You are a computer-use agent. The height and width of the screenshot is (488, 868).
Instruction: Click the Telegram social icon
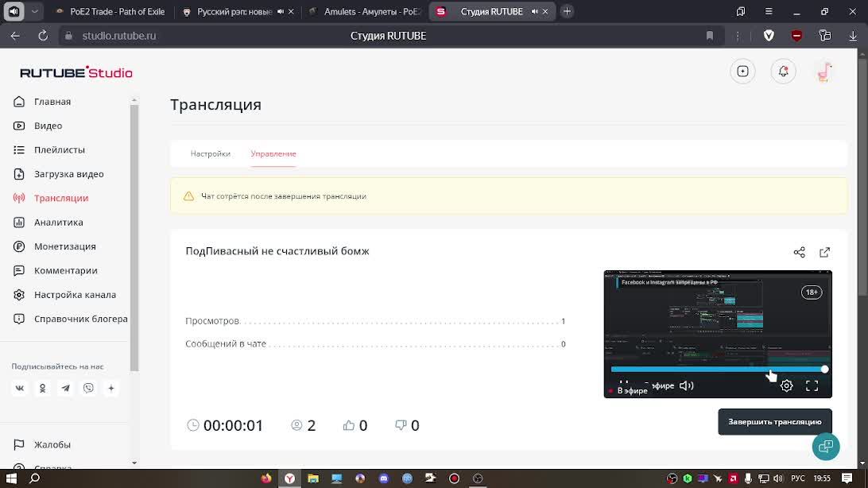[x=65, y=389]
